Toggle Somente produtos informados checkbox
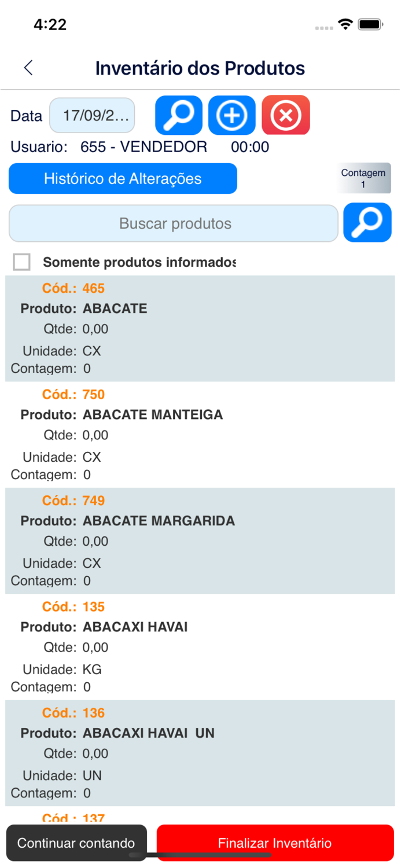The width and height of the screenshot is (401, 868). coord(22,262)
